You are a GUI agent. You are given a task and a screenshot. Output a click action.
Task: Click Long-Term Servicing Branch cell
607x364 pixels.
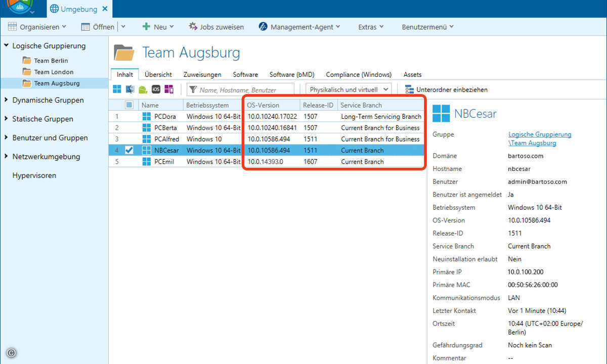point(381,116)
